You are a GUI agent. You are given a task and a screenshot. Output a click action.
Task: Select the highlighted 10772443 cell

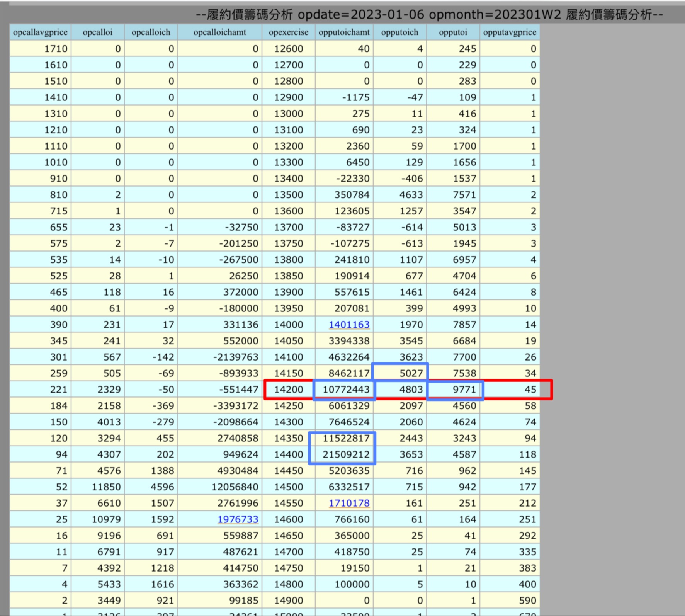(345, 390)
